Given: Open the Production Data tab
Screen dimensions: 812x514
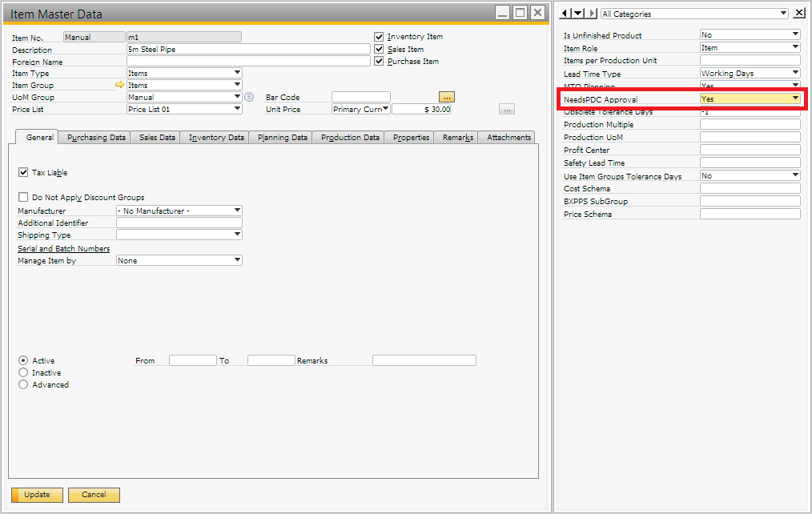Looking at the screenshot, I should pyautogui.click(x=350, y=138).
